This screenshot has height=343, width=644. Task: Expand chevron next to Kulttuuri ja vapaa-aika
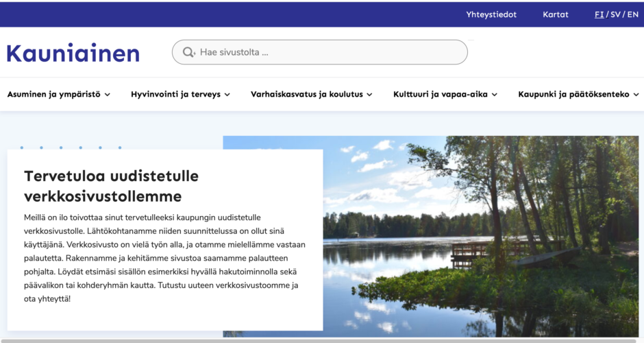[x=495, y=95]
